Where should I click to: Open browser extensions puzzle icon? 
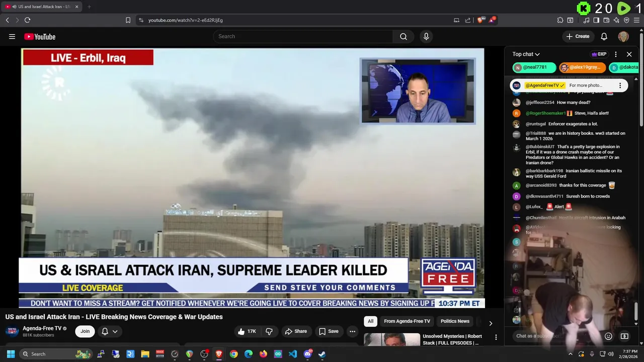coord(560,20)
